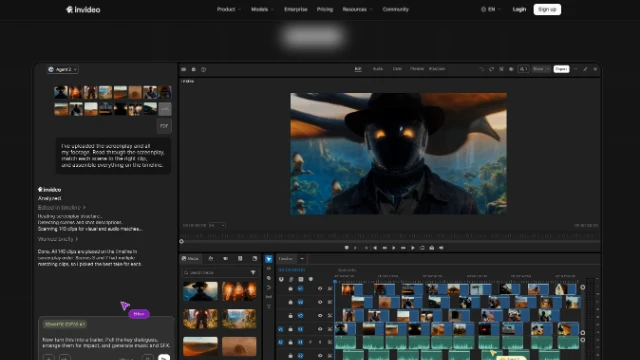Switch to the Edit tab

[358, 69]
